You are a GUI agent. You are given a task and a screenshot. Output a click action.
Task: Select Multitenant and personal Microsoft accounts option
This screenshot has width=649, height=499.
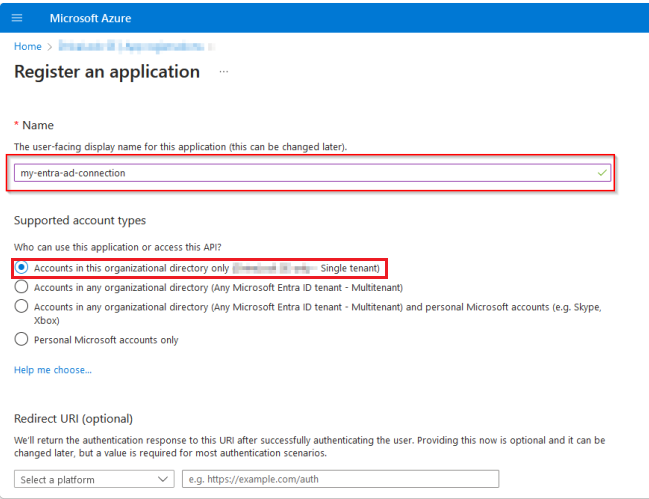pos(22,307)
